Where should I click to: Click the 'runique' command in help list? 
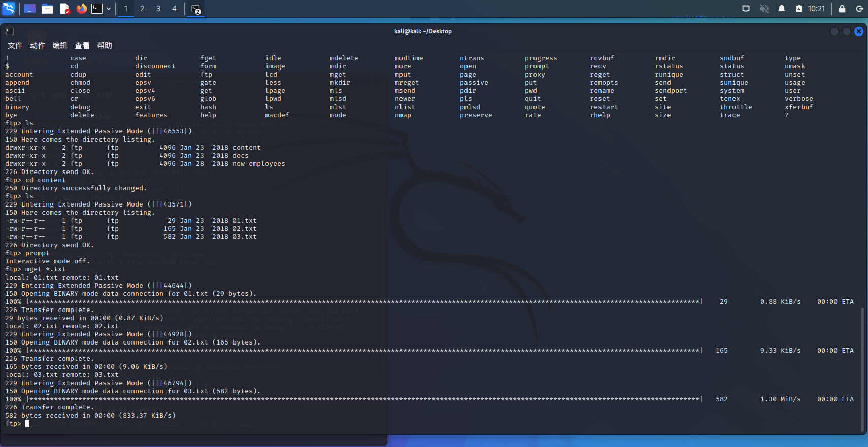click(669, 75)
